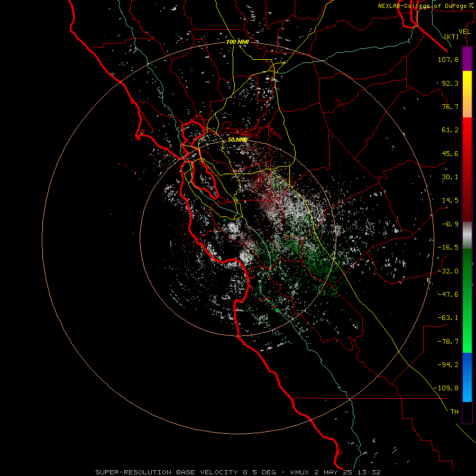Click the Super-Resolution Base Velocity caption
This screenshot has width=476, height=476.
237,472
